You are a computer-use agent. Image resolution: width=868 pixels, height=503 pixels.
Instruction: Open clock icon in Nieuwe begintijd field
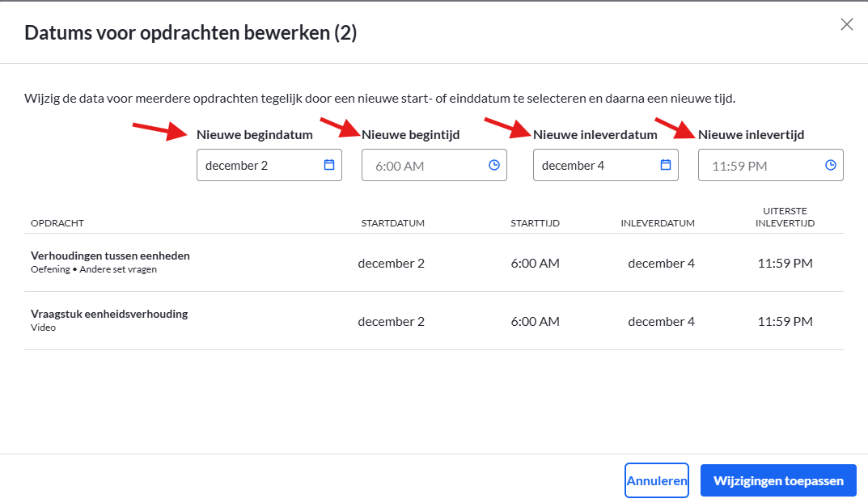tap(493, 165)
